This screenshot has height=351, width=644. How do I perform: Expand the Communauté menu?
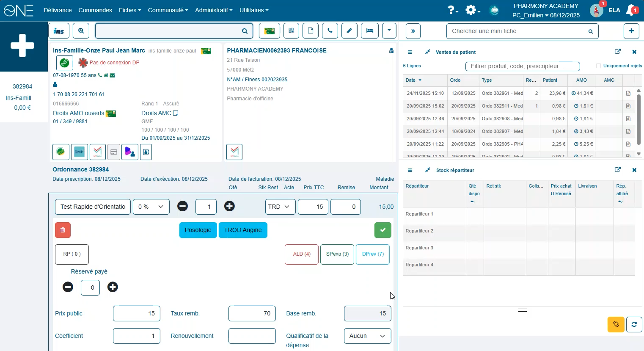(x=168, y=10)
